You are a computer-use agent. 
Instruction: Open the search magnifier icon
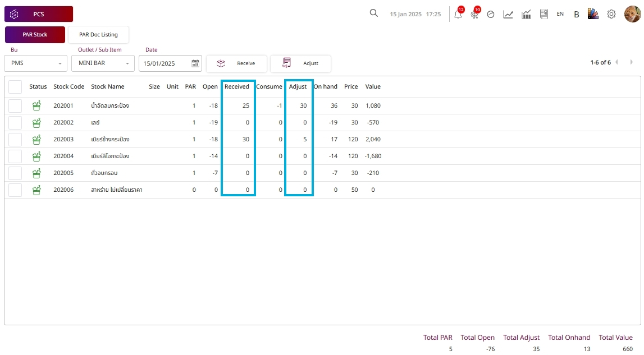tap(374, 13)
